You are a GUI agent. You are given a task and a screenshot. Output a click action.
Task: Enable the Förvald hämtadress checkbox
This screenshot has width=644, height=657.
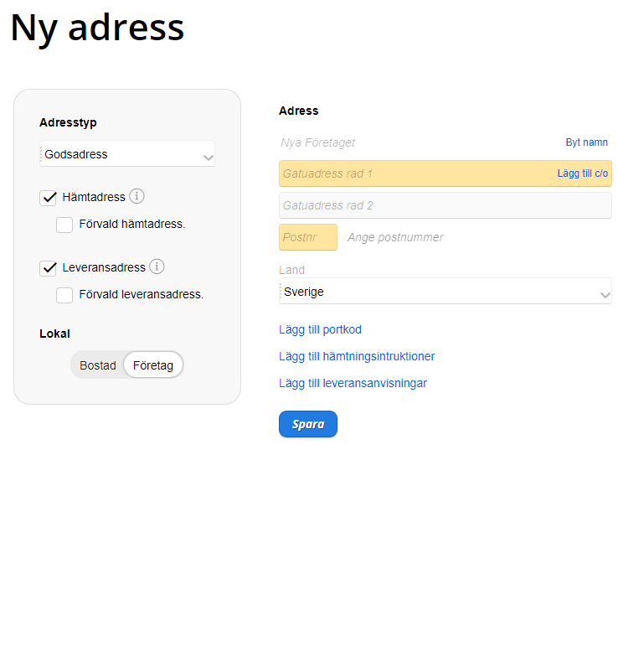(64, 225)
